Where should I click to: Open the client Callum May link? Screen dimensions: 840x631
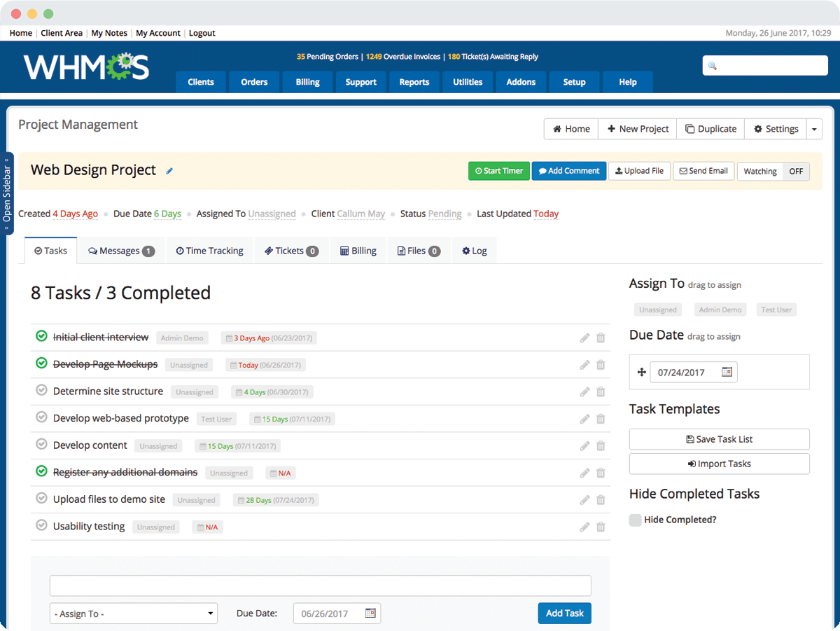tap(360, 214)
